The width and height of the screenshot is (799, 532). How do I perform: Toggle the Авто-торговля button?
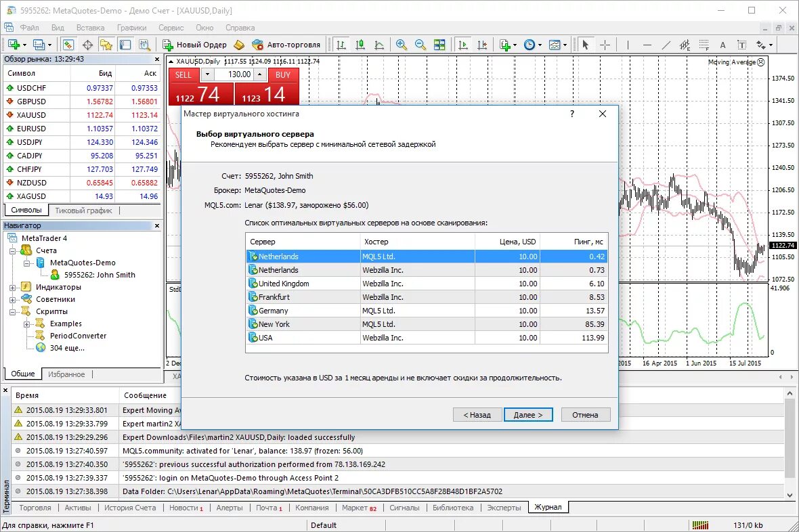click(x=286, y=45)
